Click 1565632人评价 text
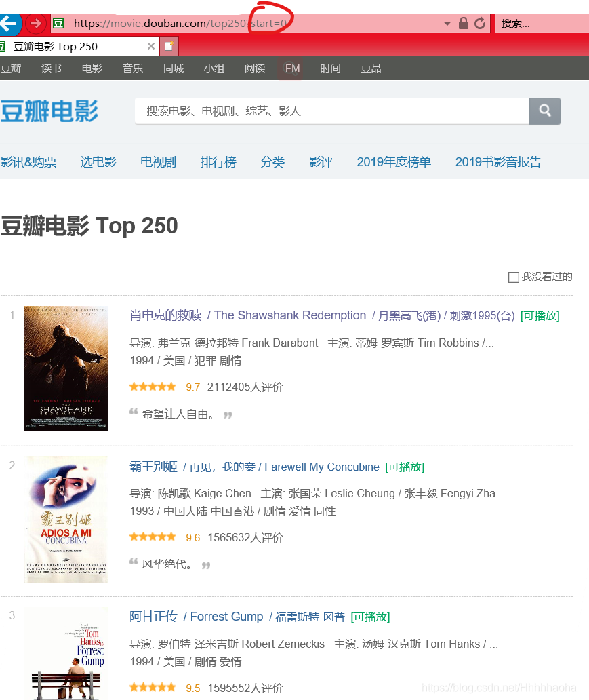589x700 pixels. point(245,537)
